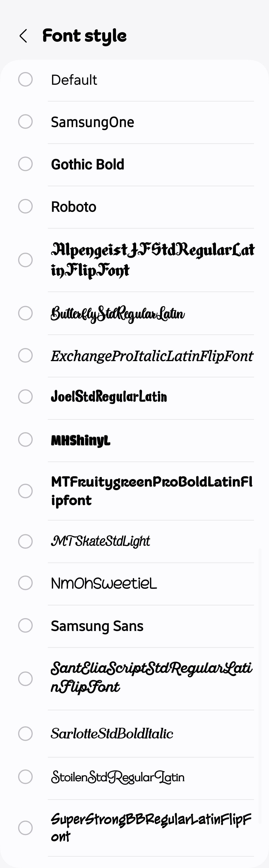Select the Samsung Sans radio button

pyautogui.click(x=25, y=625)
